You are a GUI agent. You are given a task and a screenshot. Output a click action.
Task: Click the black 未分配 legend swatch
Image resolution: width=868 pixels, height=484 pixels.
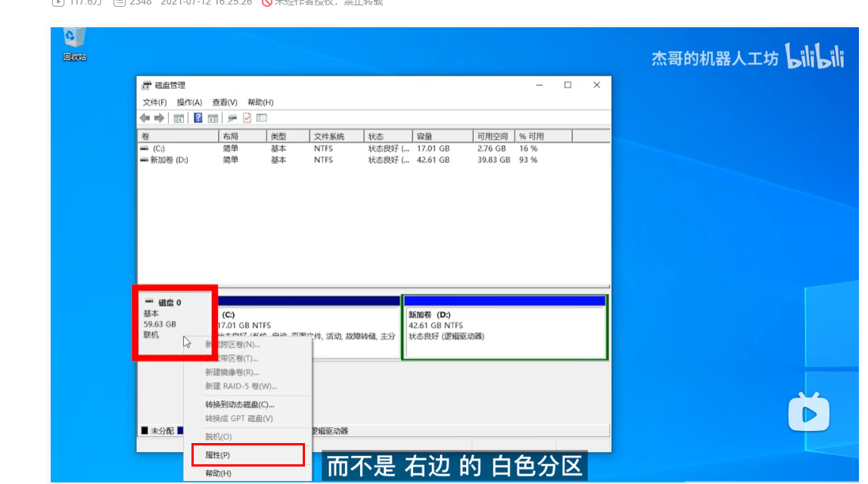pos(145,431)
